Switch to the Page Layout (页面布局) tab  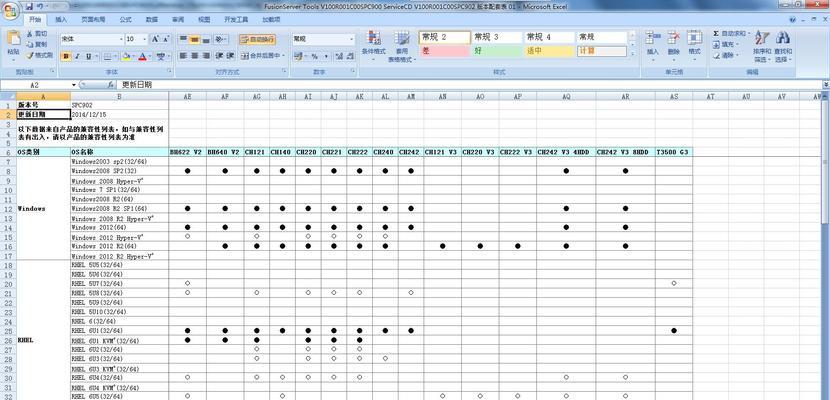tap(93, 20)
